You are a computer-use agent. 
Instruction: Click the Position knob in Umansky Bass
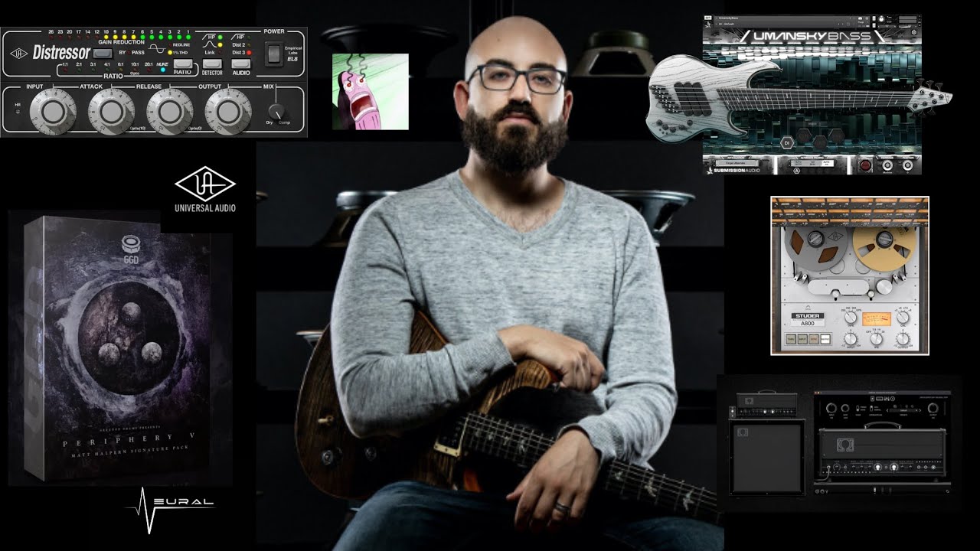pos(907,165)
